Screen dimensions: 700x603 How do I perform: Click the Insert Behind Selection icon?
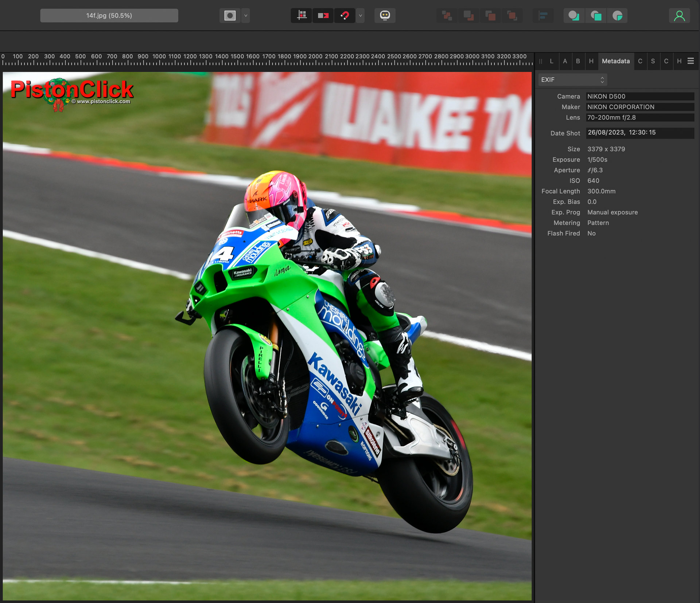[574, 16]
